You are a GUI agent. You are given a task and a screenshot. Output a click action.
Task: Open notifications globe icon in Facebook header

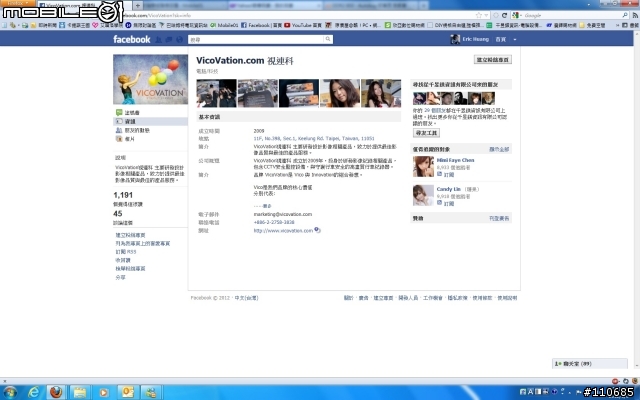click(179, 40)
